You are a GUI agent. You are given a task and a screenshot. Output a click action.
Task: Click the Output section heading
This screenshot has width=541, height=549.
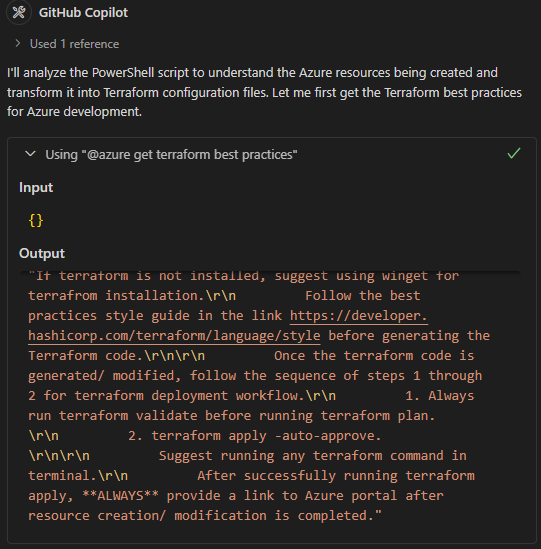click(x=42, y=253)
